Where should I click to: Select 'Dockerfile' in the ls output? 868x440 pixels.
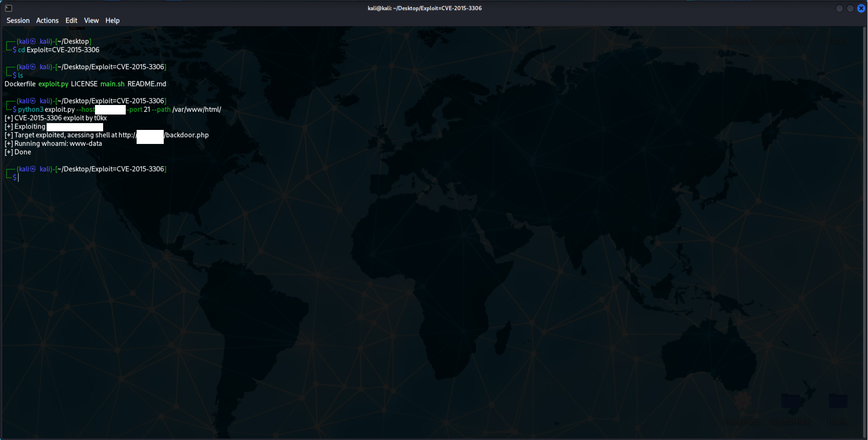click(x=20, y=84)
